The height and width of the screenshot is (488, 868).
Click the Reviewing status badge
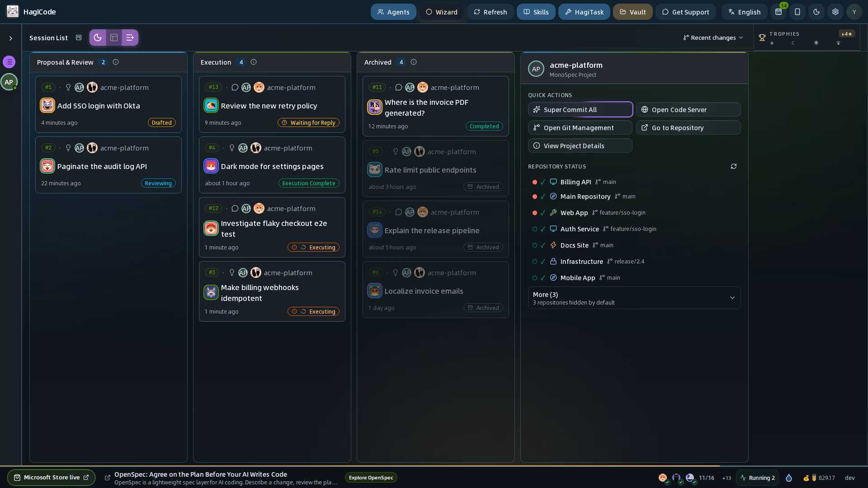click(158, 183)
